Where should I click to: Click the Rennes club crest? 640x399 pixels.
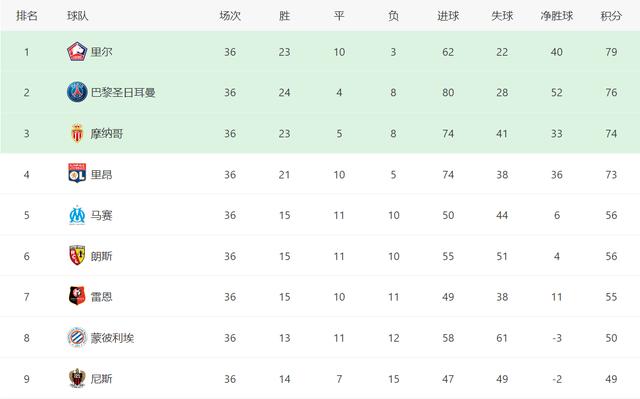[x=77, y=296]
